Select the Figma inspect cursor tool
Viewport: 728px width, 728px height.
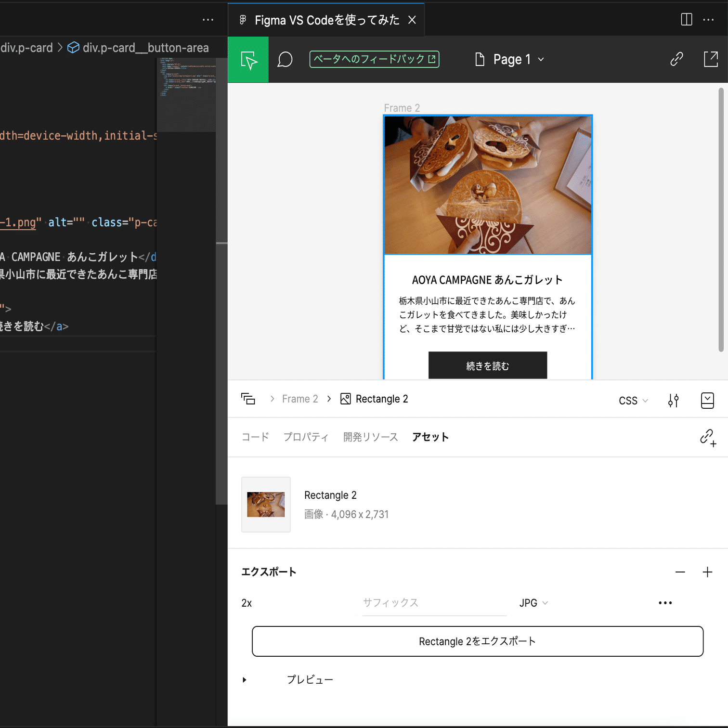(x=248, y=60)
